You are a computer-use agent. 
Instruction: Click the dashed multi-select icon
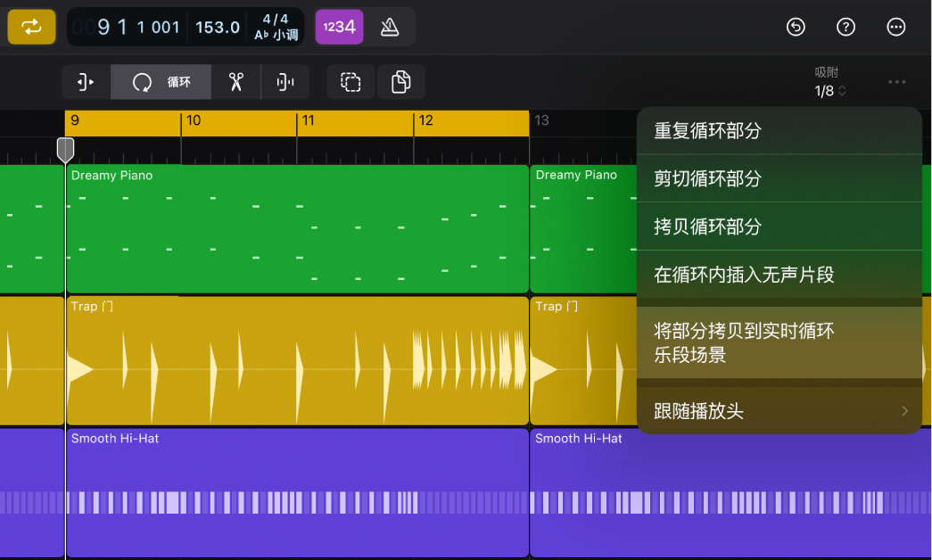tap(351, 82)
